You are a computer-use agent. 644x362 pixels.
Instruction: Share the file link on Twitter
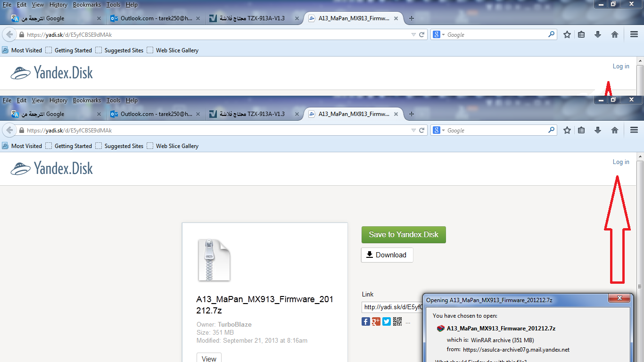(387, 321)
